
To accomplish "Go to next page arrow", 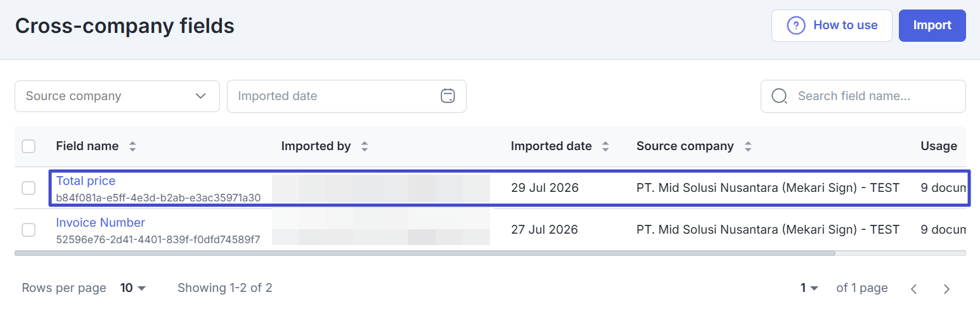I will click(x=946, y=289).
